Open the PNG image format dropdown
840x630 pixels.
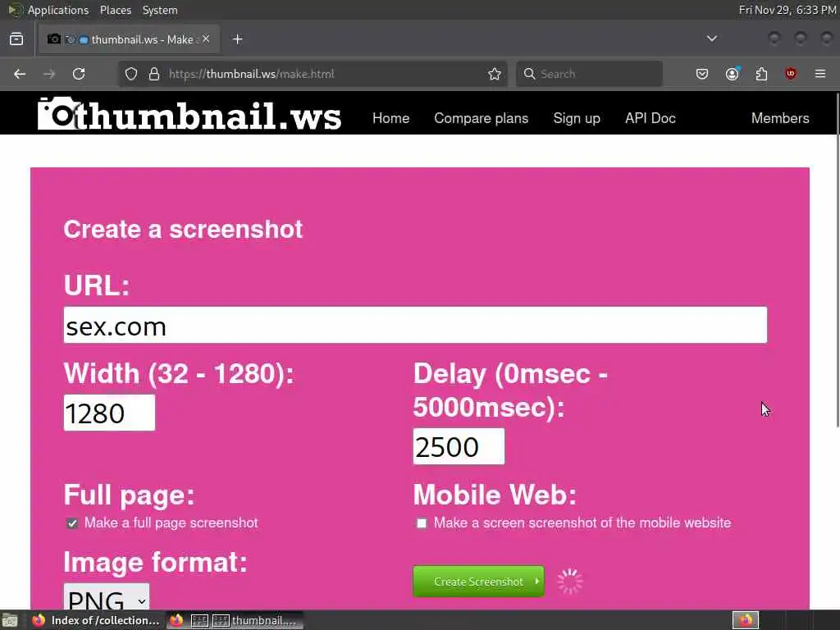pos(107,597)
